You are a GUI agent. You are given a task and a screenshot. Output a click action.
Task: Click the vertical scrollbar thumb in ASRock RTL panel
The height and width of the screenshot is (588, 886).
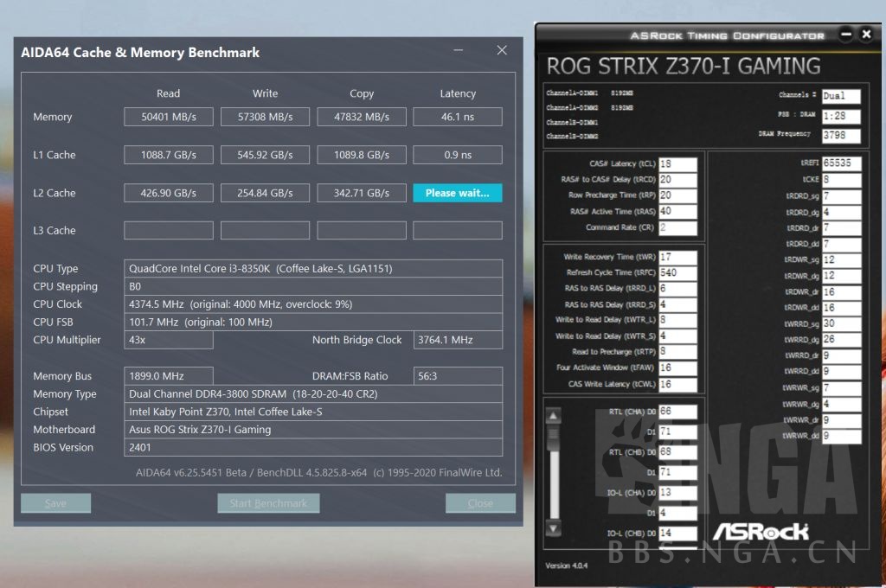pos(553,438)
